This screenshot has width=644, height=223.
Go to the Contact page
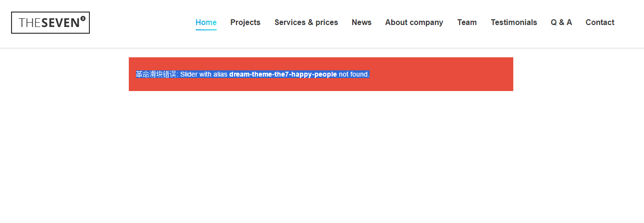[600, 22]
